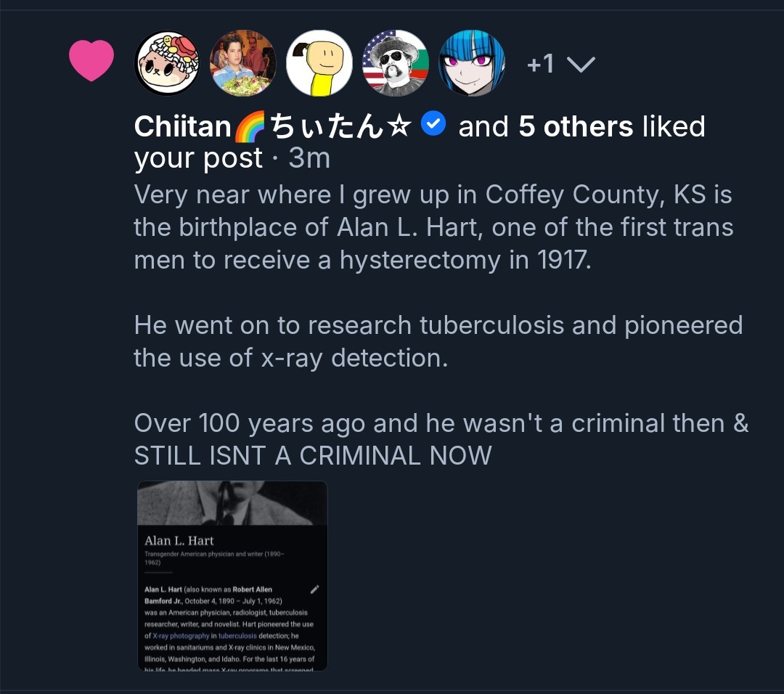Image resolution: width=784 pixels, height=694 pixels.
Task: Open the Alan L. Hart image thumbnail
Action: pyautogui.click(x=232, y=576)
